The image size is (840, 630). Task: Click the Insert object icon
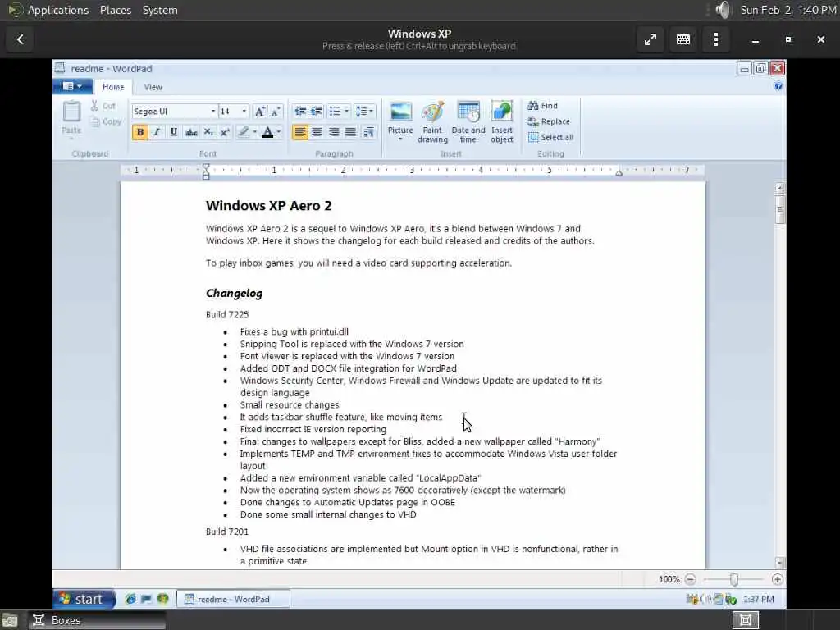(502, 112)
